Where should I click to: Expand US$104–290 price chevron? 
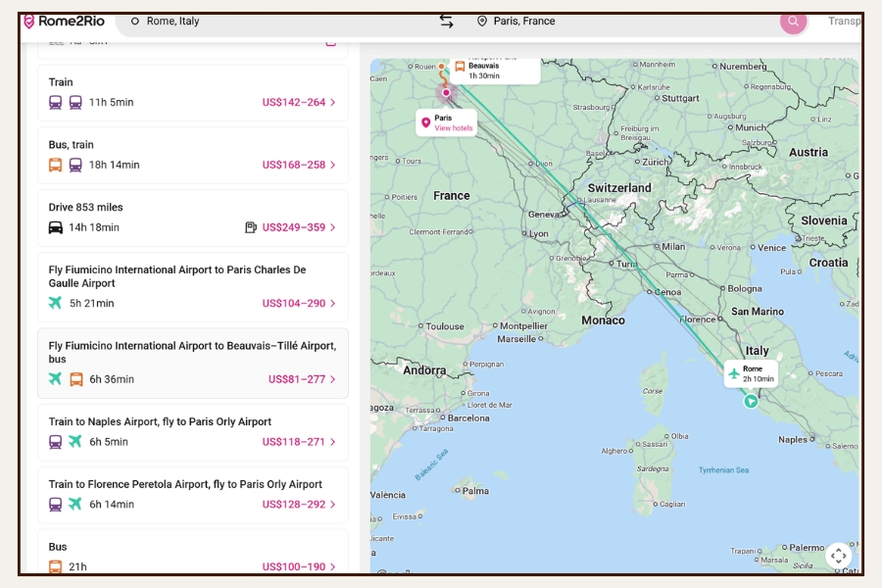[x=333, y=303]
